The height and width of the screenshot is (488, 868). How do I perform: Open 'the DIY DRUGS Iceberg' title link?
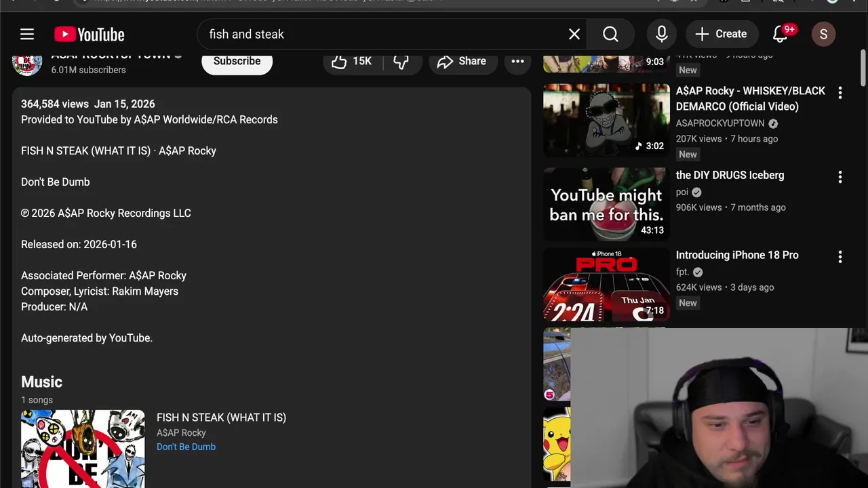pyautogui.click(x=730, y=175)
